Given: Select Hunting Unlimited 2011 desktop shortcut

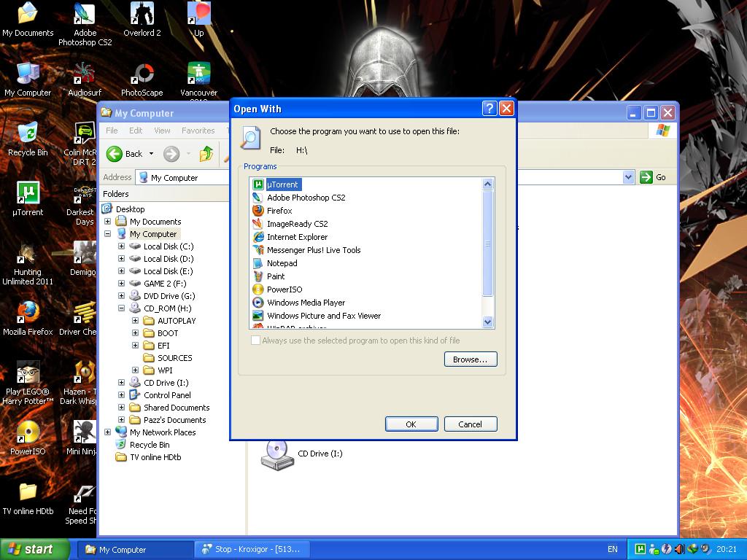Looking at the screenshot, I should click(x=28, y=264).
